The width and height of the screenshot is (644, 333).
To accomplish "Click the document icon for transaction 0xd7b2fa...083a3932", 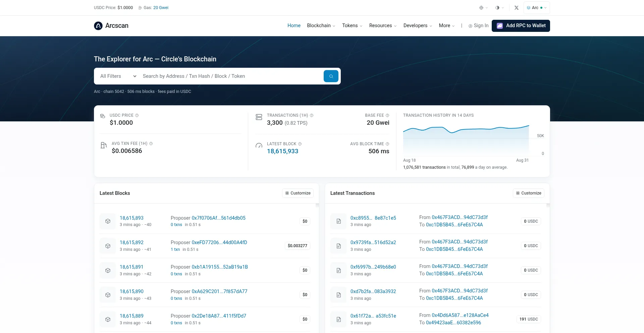I will (x=338, y=295).
